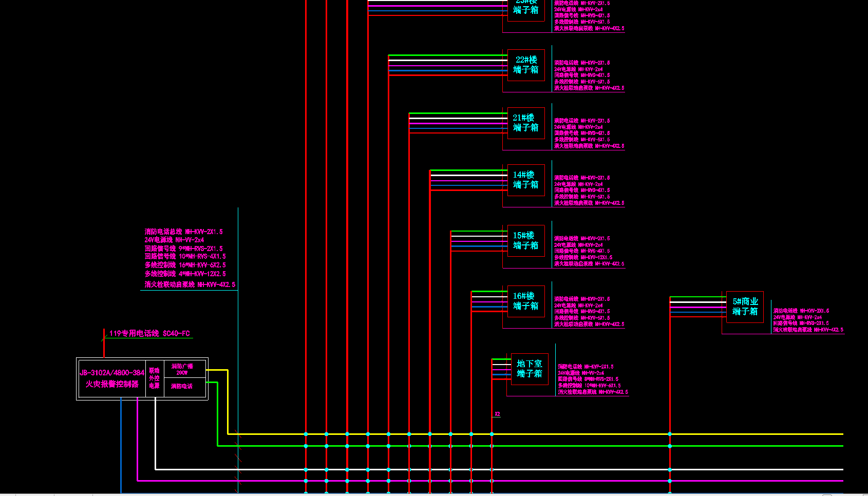
Task: Select 14#楼 消防电话线 note
Action: pyautogui.click(x=582, y=178)
